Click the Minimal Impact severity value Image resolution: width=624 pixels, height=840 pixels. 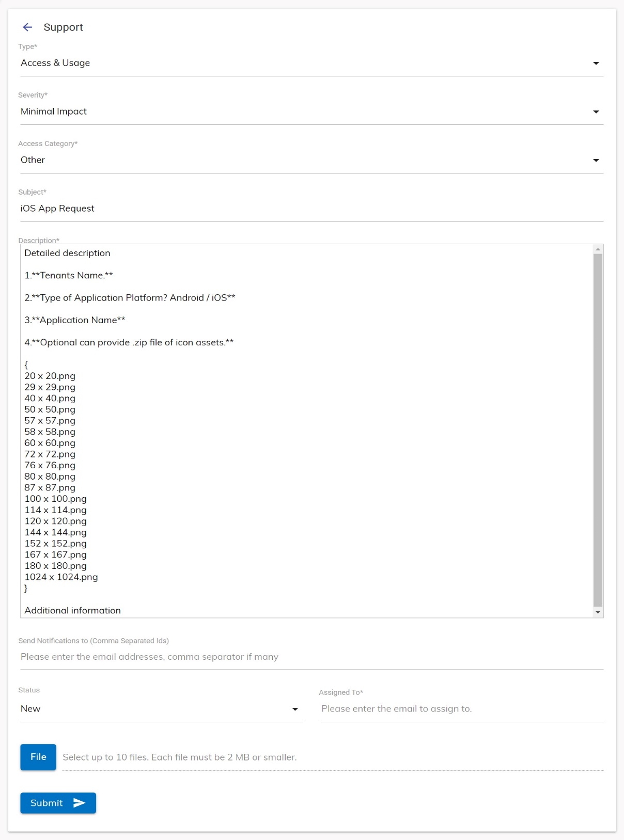[x=54, y=112]
